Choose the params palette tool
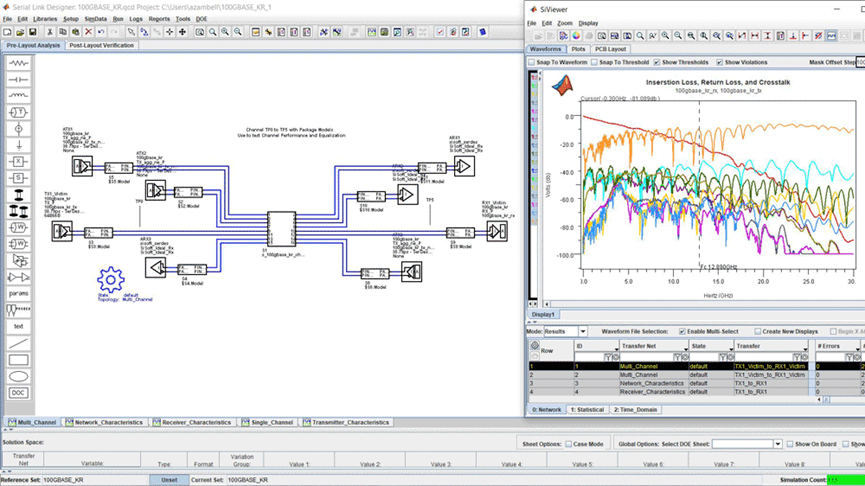 [19, 293]
